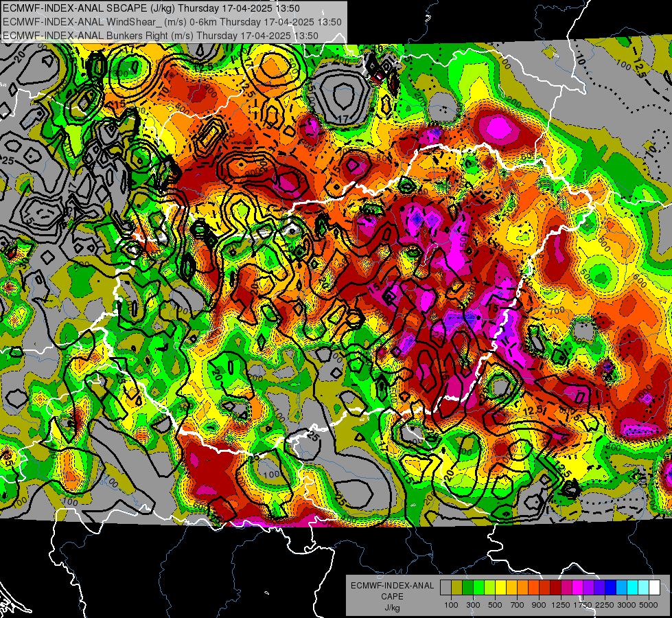Image resolution: width=672 pixels, height=618 pixels.
Task: Click the SBCAPE title line in header
Action: point(151,8)
